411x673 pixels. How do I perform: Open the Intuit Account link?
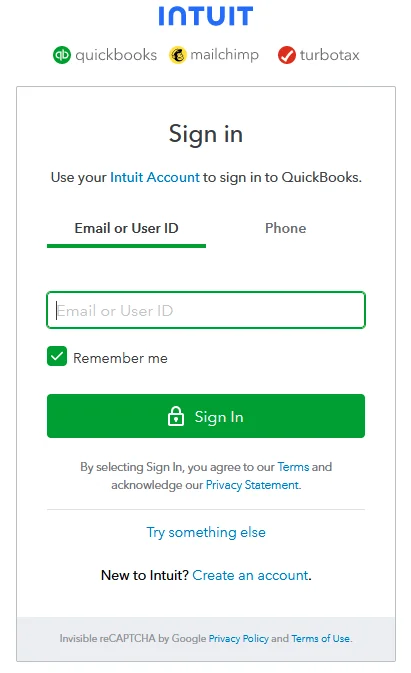click(x=155, y=177)
